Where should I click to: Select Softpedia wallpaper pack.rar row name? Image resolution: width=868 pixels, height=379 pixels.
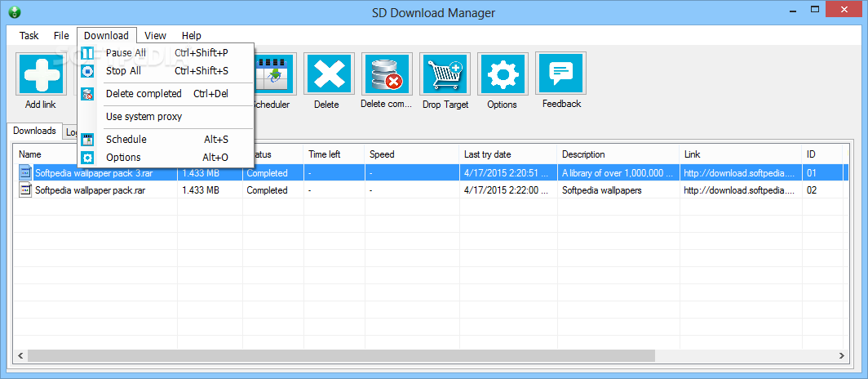[x=91, y=190]
